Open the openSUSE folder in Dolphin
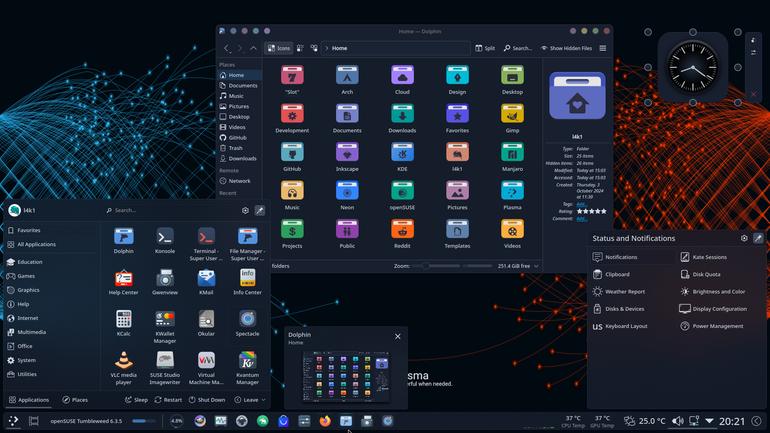The height and width of the screenshot is (433, 770). (x=402, y=195)
